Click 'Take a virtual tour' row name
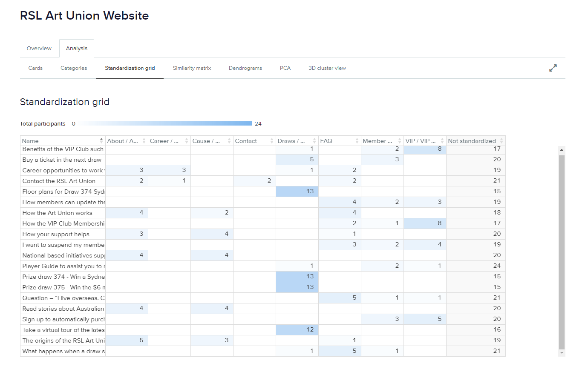Viewport: 588px width, 369px height. (64, 330)
